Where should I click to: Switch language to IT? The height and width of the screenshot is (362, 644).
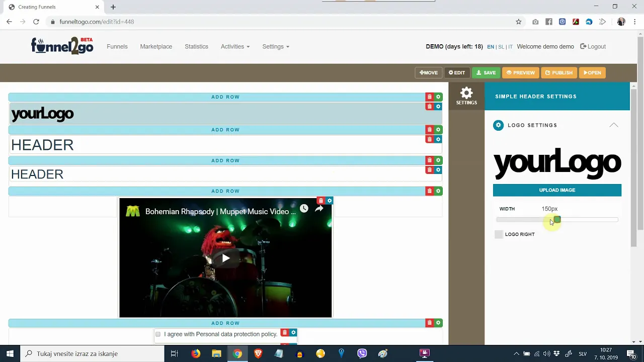[510, 47]
